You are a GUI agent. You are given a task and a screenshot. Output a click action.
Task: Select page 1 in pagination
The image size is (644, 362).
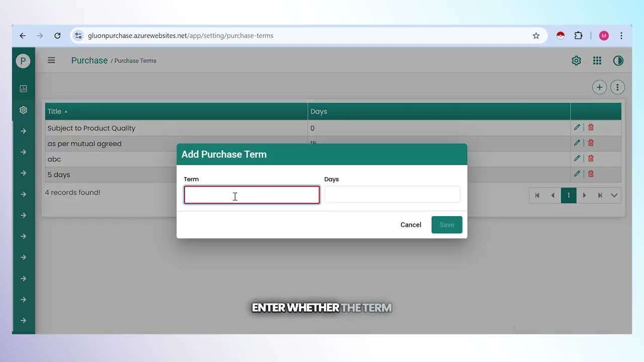coord(569,195)
